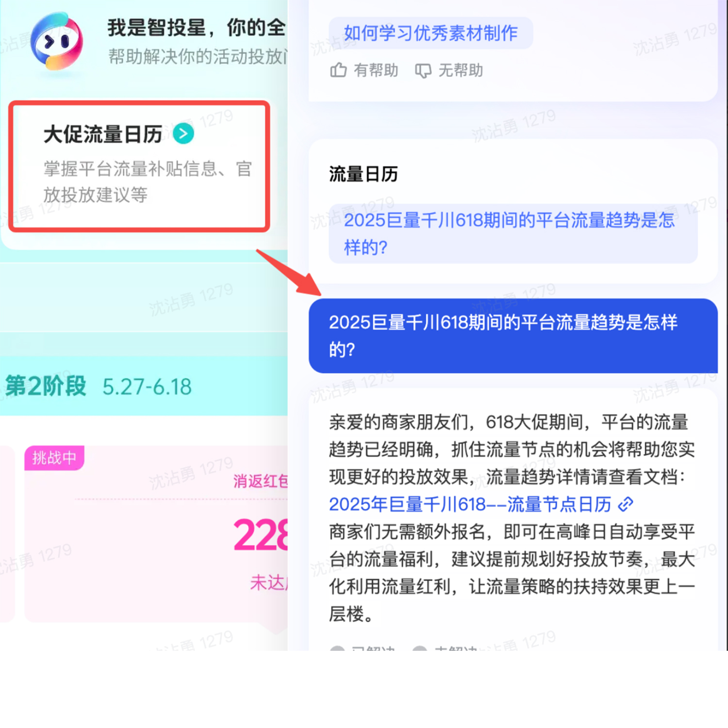Screen dimensions: 728x728
Task: Click the 无帮助 text label
Action: tap(461, 70)
